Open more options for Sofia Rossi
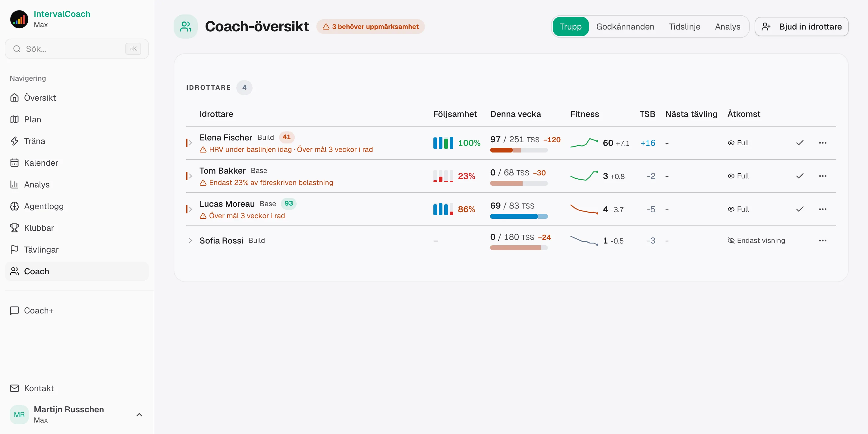This screenshot has height=434, width=868. (x=822, y=241)
